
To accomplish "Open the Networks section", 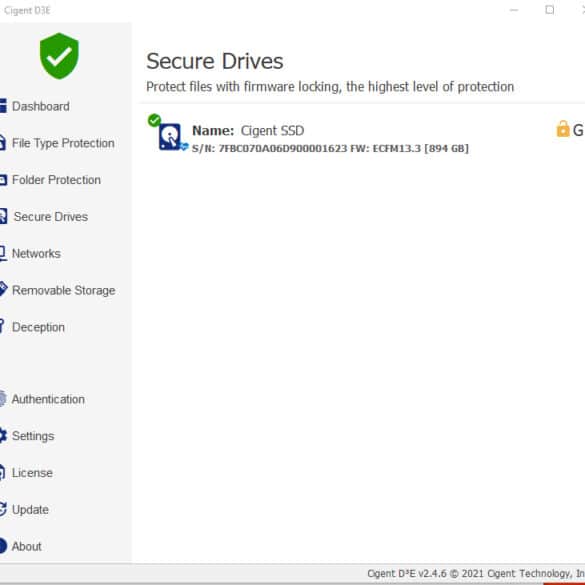I will (x=36, y=254).
